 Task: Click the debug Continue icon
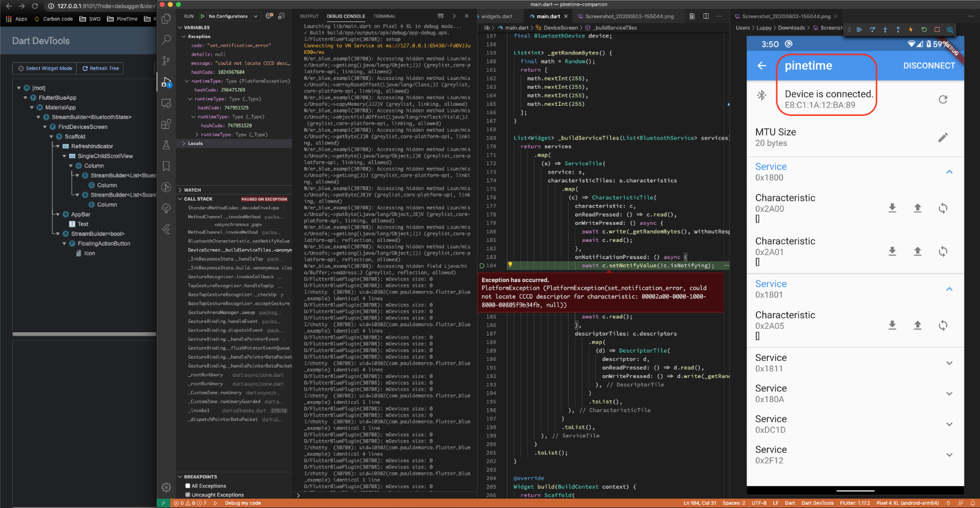click(x=859, y=30)
